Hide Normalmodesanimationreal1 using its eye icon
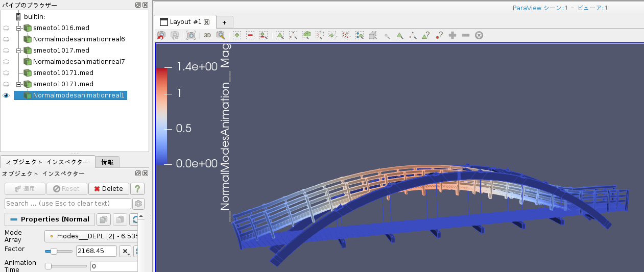This screenshot has width=644, height=272. pos(6,95)
